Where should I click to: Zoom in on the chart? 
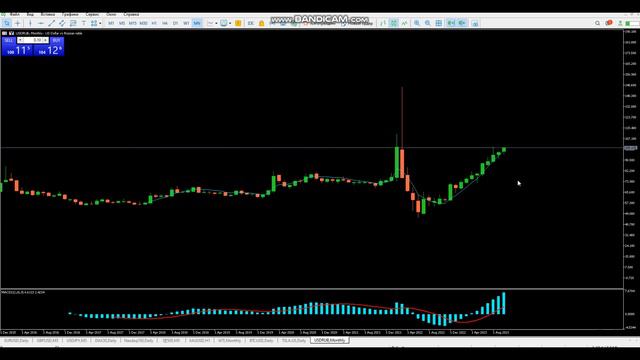[417, 23]
